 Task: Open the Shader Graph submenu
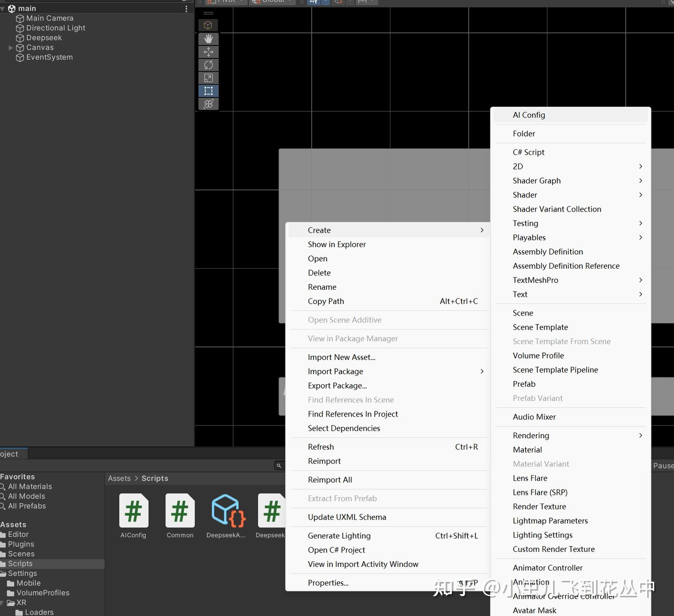click(536, 181)
